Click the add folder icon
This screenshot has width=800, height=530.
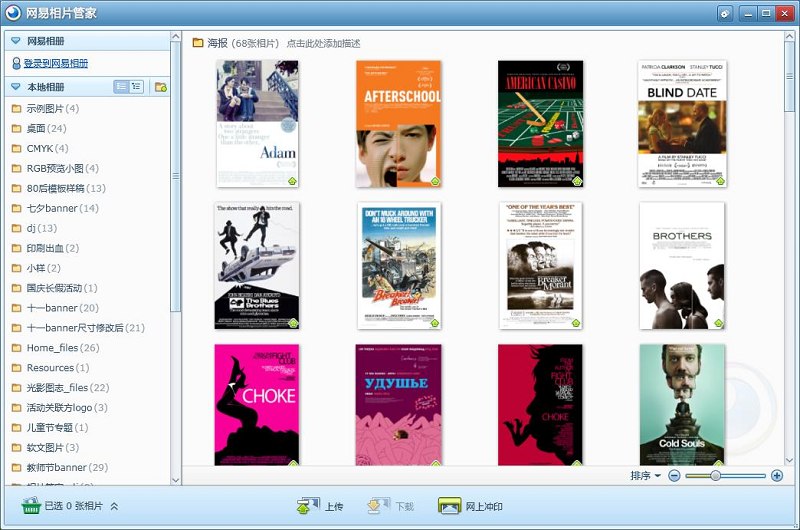click(161, 87)
